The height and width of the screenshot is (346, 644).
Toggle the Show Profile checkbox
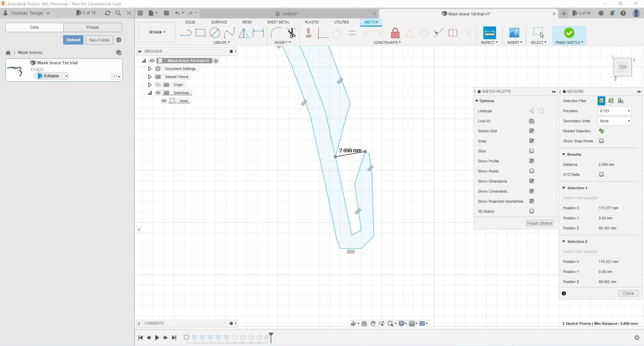click(x=532, y=161)
